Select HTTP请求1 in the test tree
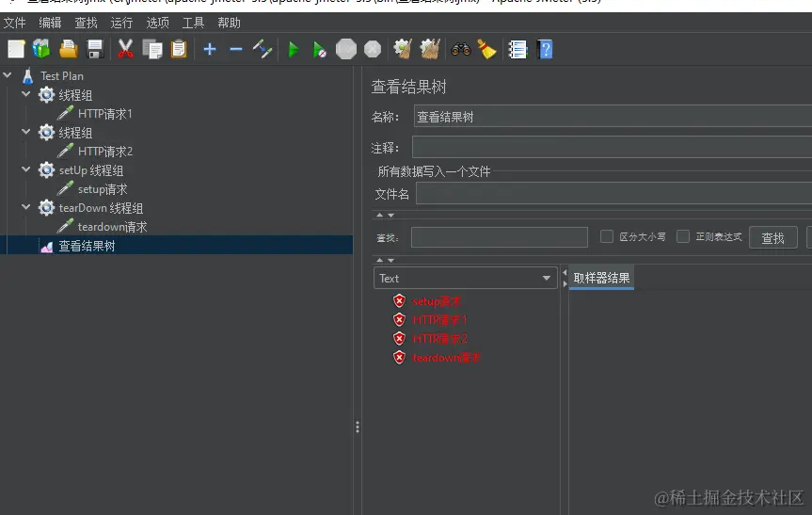The height and width of the screenshot is (515, 812). pyautogui.click(x=105, y=114)
